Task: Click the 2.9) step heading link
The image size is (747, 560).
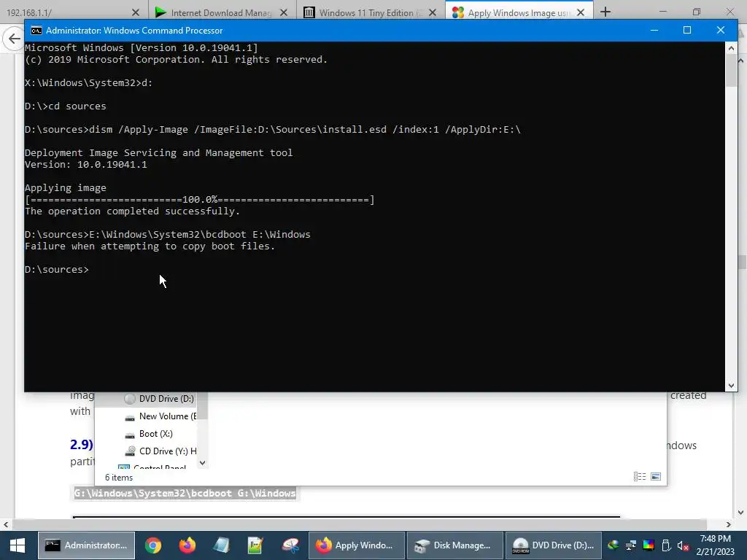Action: click(x=82, y=444)
